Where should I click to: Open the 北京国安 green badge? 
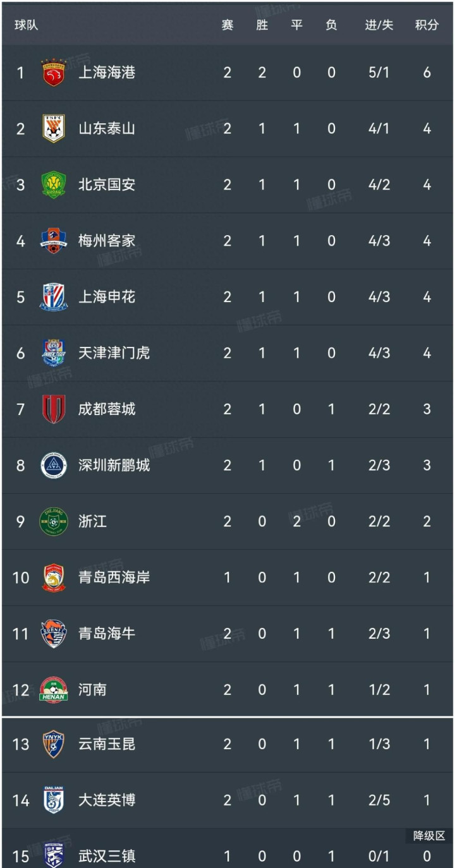tap(54, 185)
